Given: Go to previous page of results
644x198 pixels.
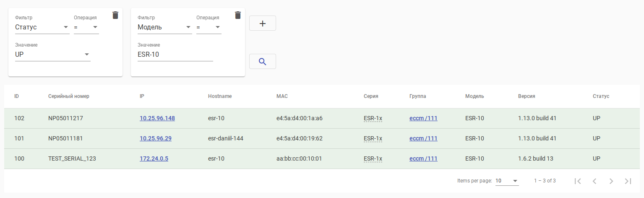Looking at the screenshot, I should (x=594, y=181).
